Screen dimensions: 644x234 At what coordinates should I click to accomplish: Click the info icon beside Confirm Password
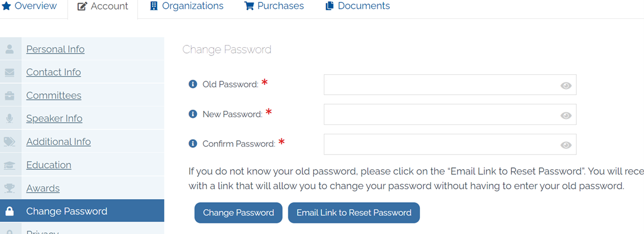click(x=193, y=143)
